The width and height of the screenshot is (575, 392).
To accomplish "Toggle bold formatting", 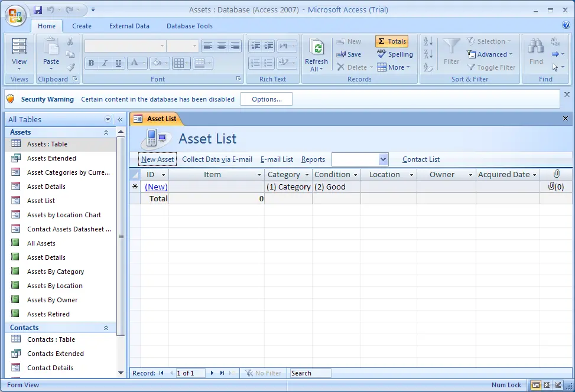I will (x=91, y=63).
